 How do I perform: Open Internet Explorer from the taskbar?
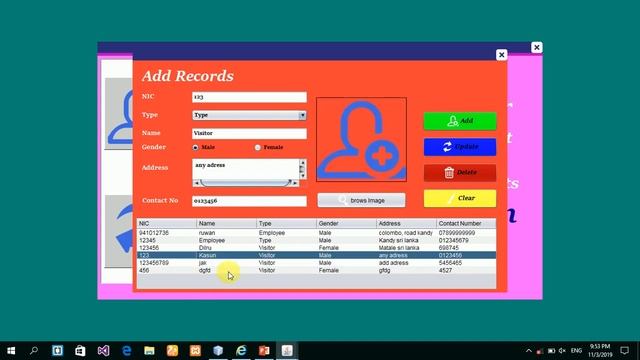(x=241, y=351)
